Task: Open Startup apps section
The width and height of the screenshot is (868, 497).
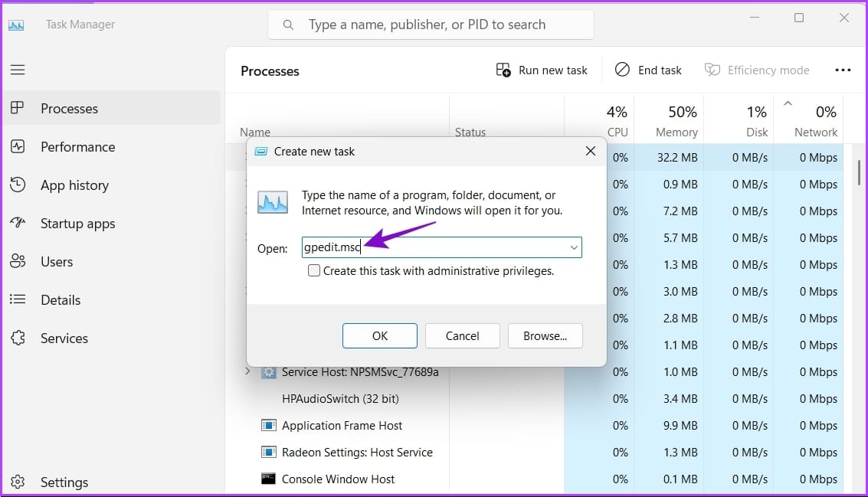Action: [x=112, y=224]
